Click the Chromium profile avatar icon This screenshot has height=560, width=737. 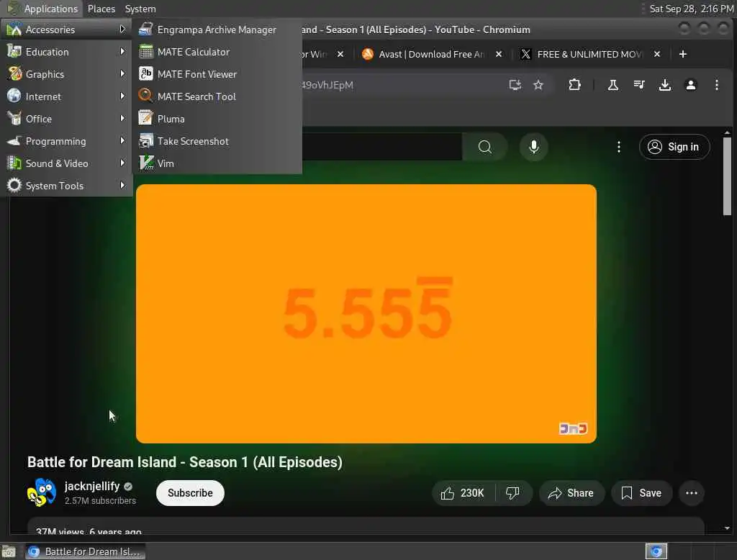(690, 85)
